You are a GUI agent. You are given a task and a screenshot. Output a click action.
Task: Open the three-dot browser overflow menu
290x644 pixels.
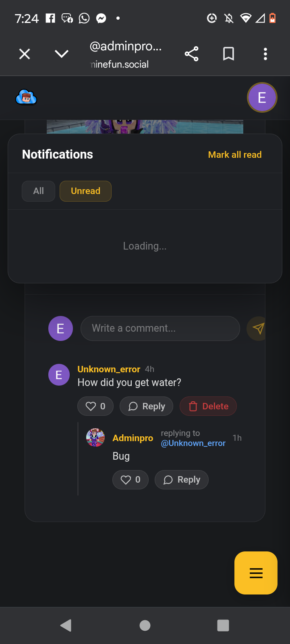click(x=265, y=54)
